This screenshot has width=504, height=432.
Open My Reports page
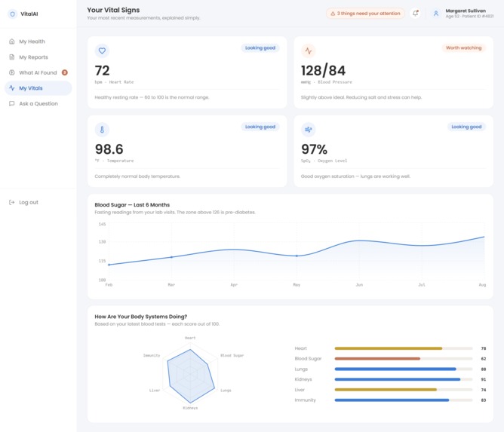tap(38, 57)
